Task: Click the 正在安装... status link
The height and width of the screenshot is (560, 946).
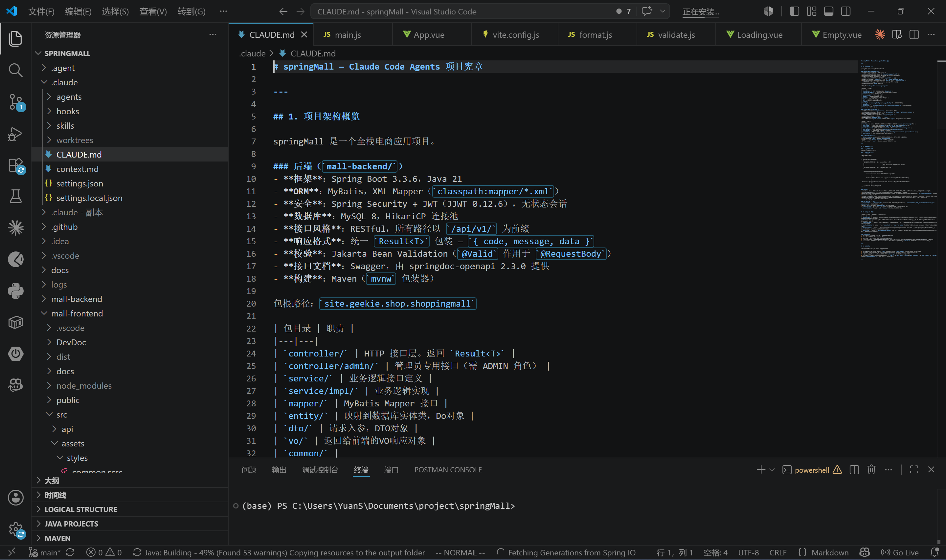Action: click(701, 12)
